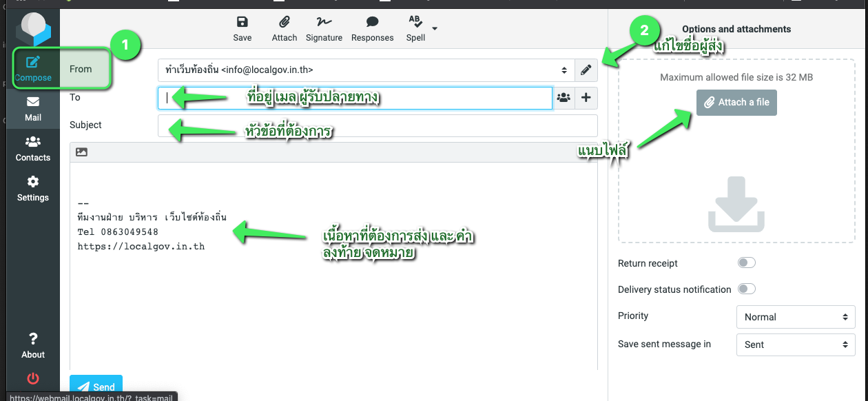Open the Priority dropdown set to Normal
The width and height of the screenshot is (868, 401).
point(796,317)
